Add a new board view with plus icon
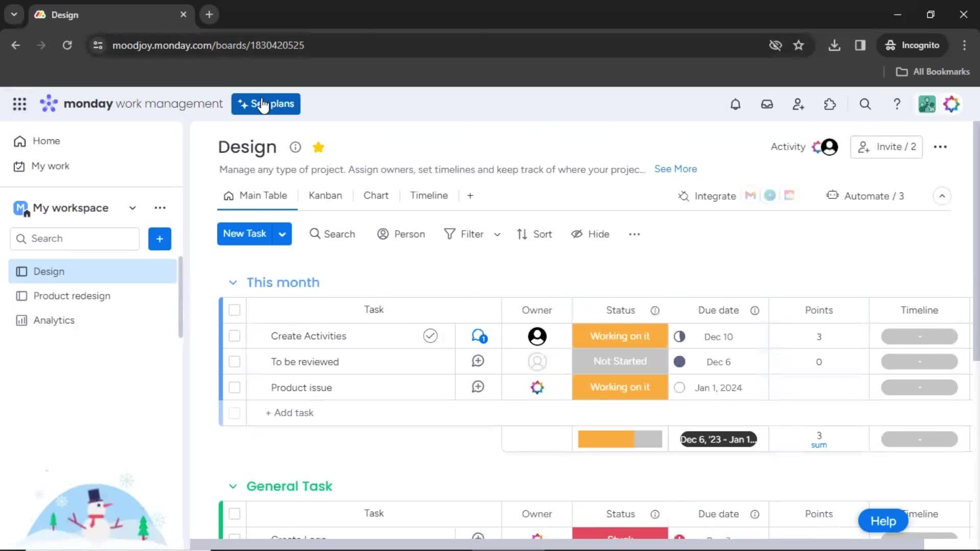 [x=470, y=196]
